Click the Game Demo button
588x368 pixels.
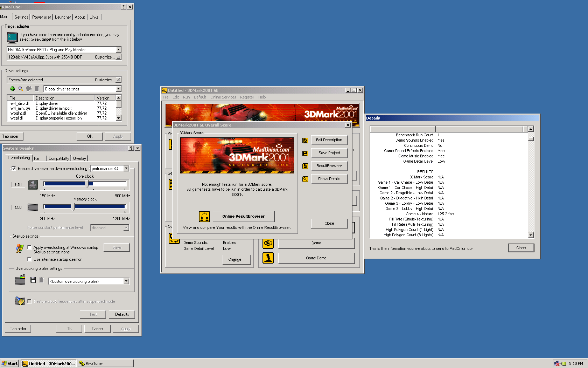[316, 258]
